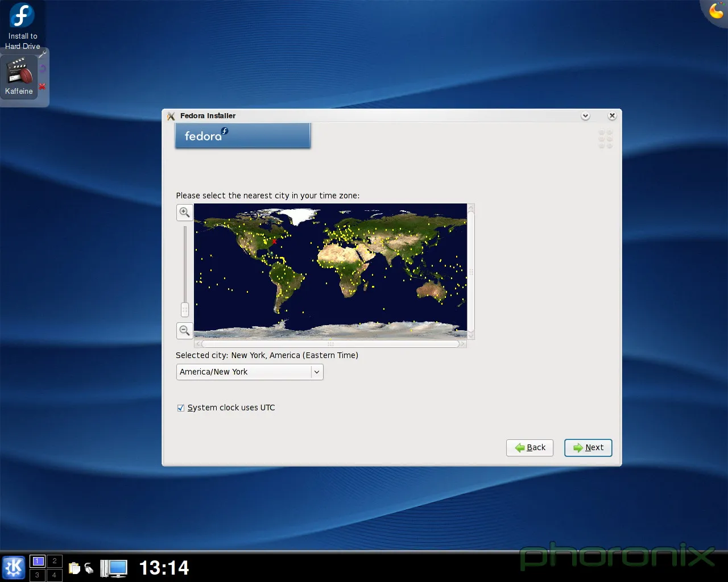
Task: Proceed with the Next button
Action: [x=588, y=447]
